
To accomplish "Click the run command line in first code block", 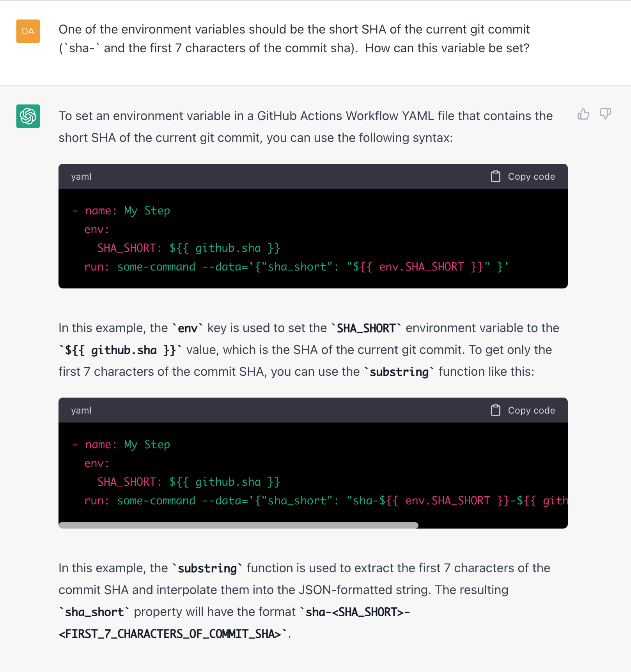I will 296,267.
